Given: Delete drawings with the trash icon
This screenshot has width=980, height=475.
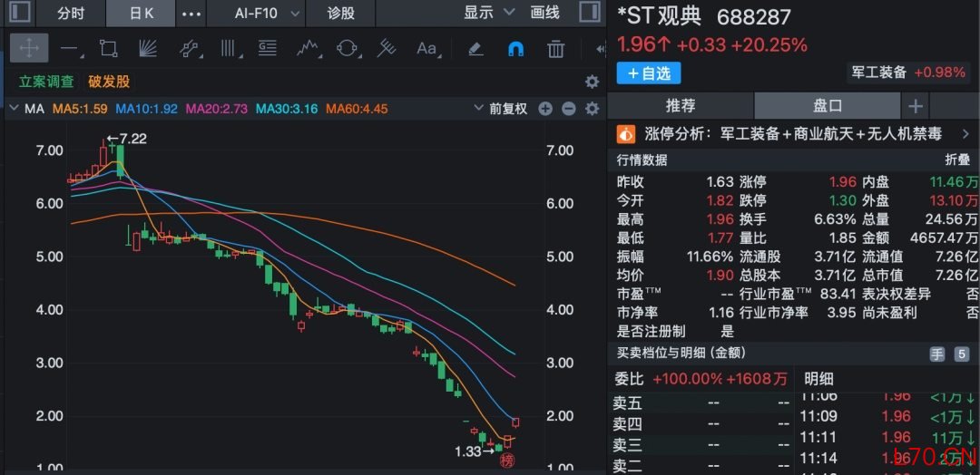Looking at the screenshot, I should point(556,48).
